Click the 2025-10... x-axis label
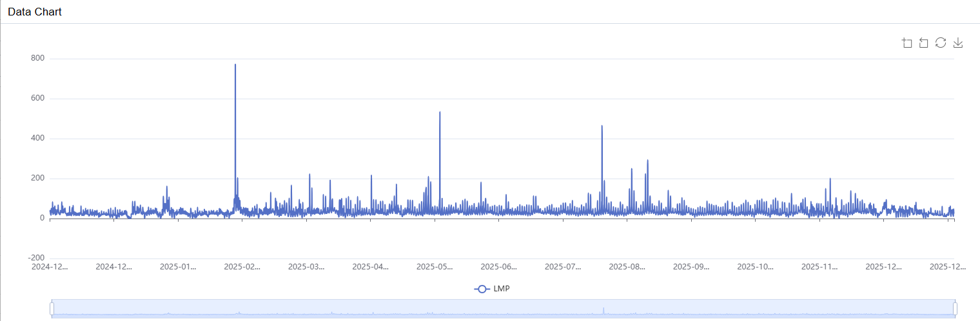 click(x=756, y=266)
